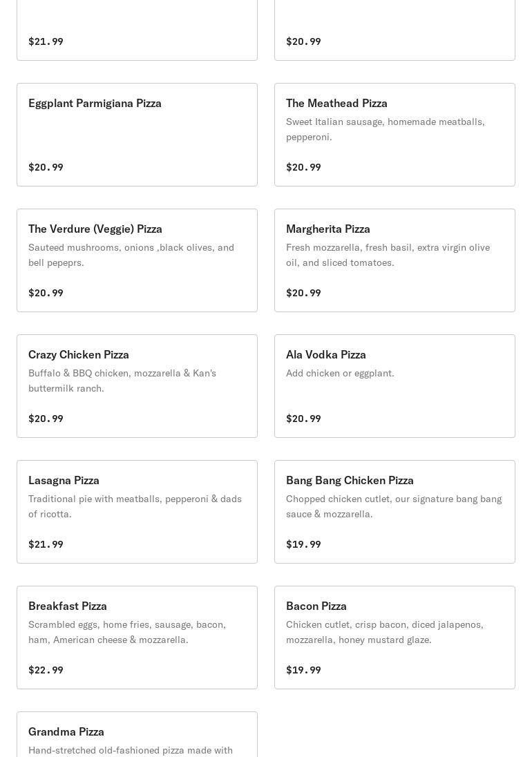The width and height of the screenshot is (532, 757).
Task: Choose the Bacon Pizza card
Action: 395,638
